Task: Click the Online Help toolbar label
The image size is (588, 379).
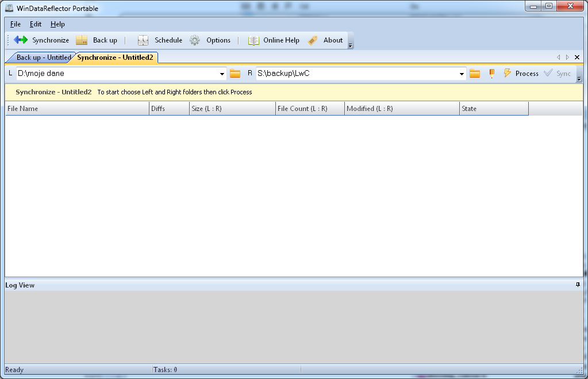Action: (x=281, y=40)
